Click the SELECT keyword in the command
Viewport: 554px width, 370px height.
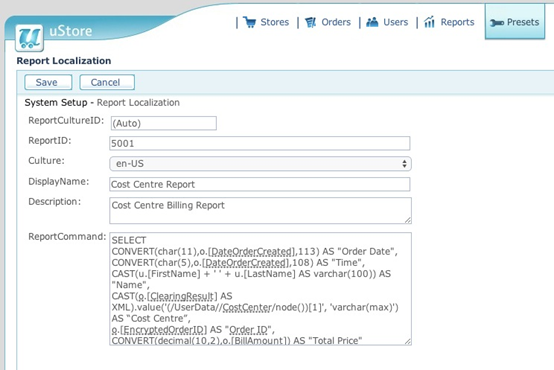point(129,240)
